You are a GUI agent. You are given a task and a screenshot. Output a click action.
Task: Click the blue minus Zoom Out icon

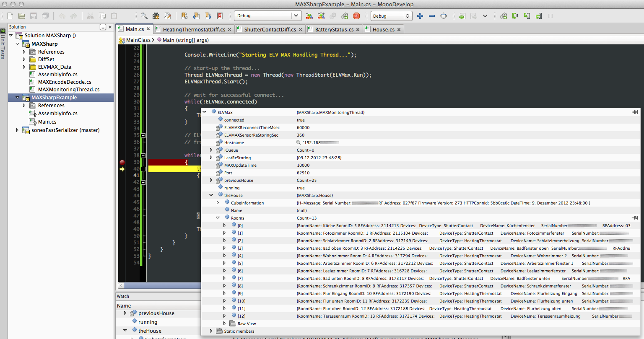[432, 16]
